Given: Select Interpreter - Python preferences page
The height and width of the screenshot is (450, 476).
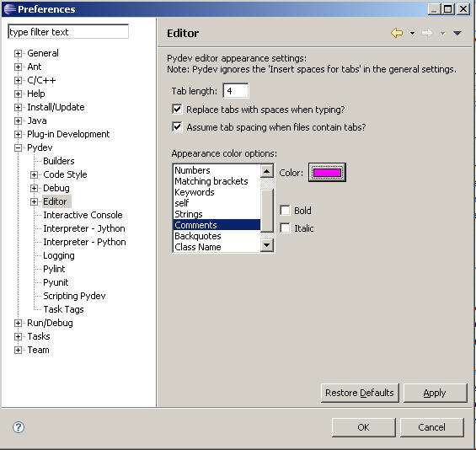Looking at the screenshot, I should [x=84, y=242].
